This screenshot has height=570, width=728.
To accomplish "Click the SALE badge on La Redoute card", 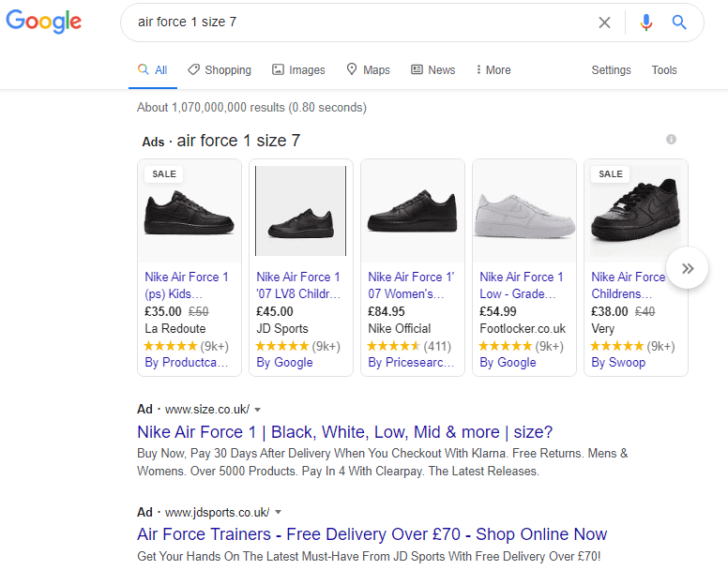I will 164,174.
